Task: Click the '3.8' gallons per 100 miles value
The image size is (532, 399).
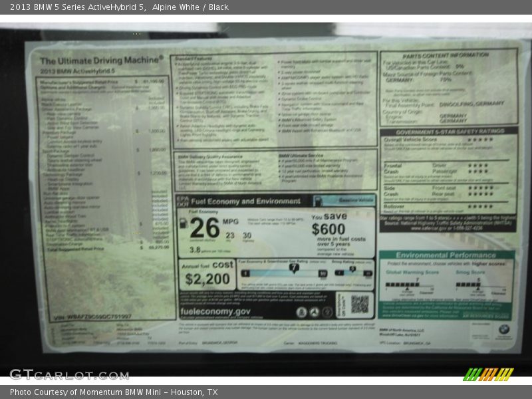Action: click(195, 250)
